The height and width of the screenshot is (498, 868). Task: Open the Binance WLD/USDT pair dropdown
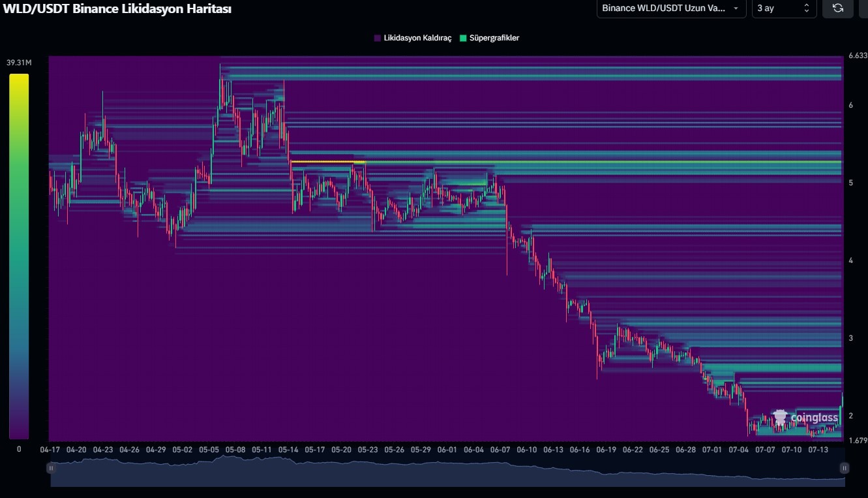pyautogui.click(x=672, y=8)
